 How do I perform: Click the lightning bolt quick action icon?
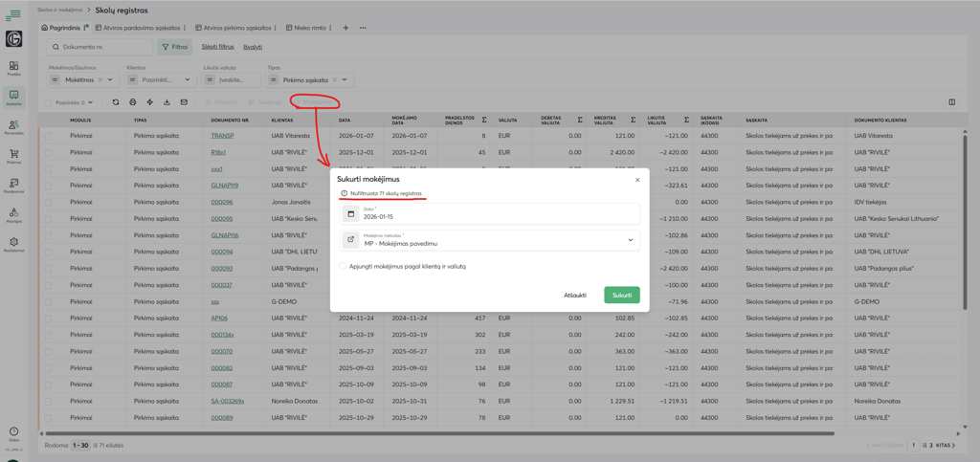point(149,102)
